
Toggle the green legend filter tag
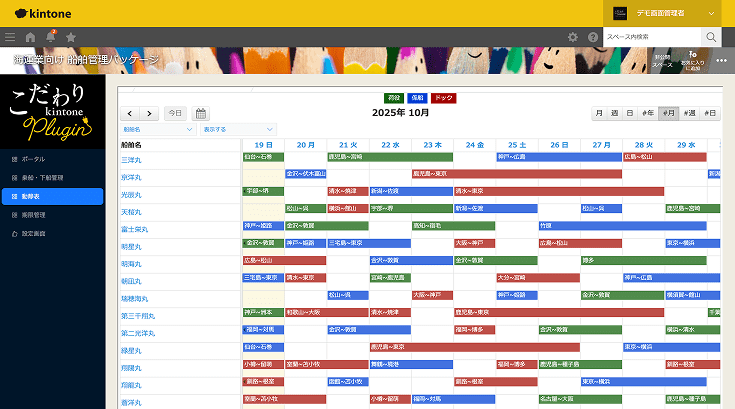pos(393,98)
